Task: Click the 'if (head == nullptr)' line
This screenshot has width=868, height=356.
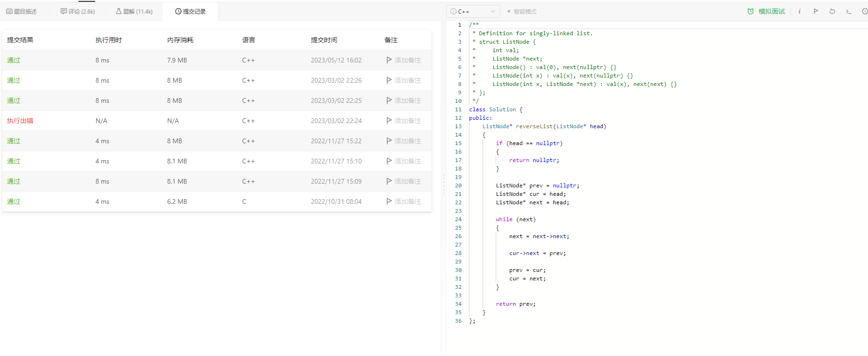Action: coord(529,143)
